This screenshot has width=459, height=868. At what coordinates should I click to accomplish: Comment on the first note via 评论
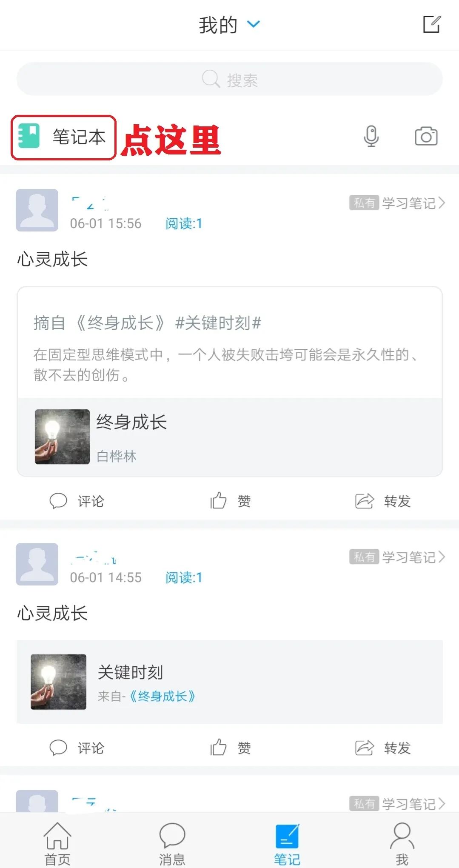77,501
